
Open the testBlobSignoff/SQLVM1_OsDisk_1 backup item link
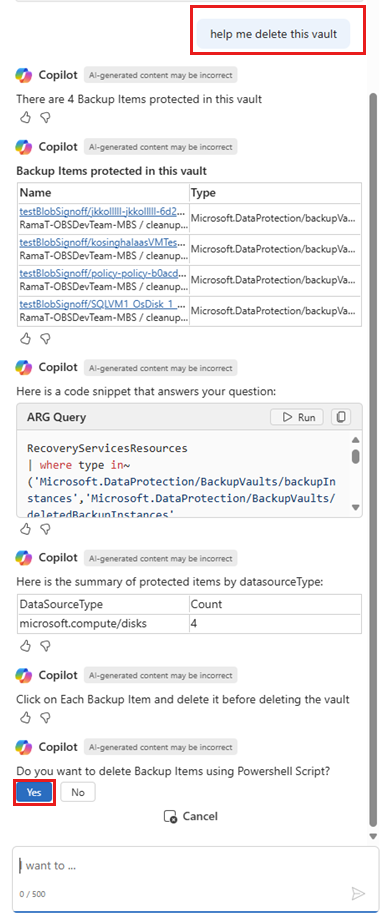coord(103,304)
